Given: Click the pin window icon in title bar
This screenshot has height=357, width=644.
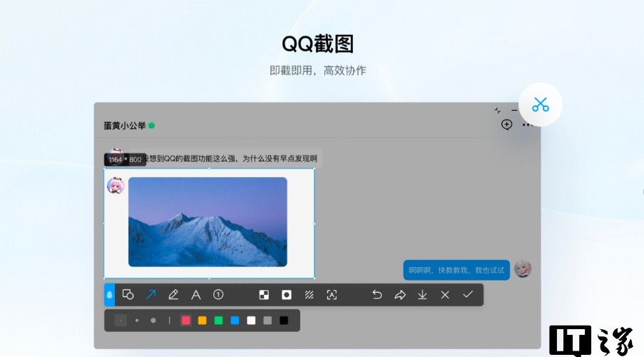Looking at the screenshot, I should click(498, 110).
